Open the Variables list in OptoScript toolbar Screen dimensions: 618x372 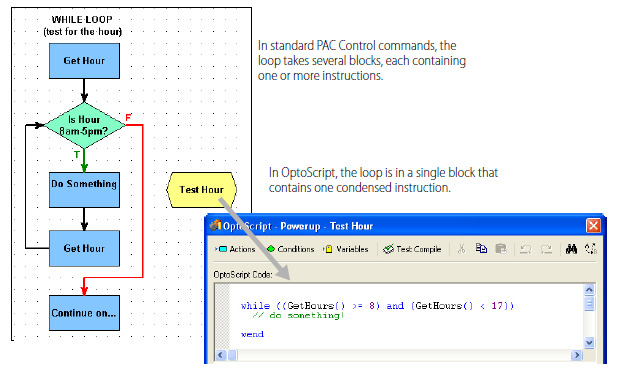(346, 249)
